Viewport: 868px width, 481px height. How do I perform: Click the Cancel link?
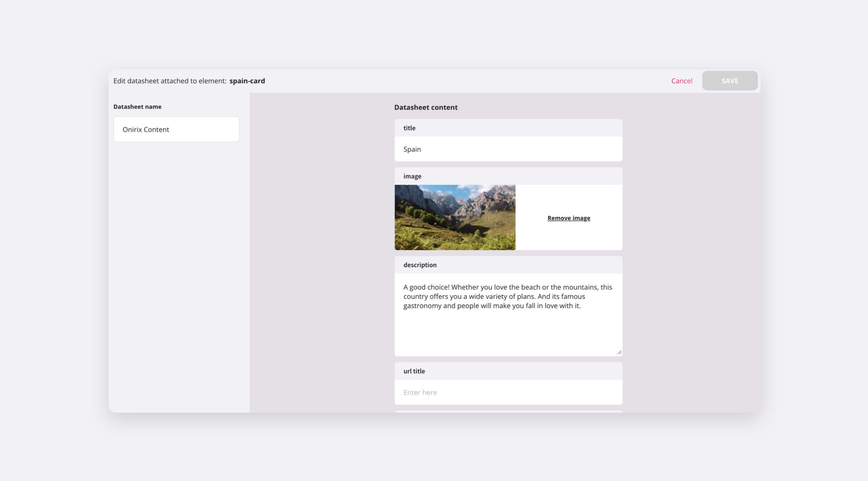pos(681,81)
